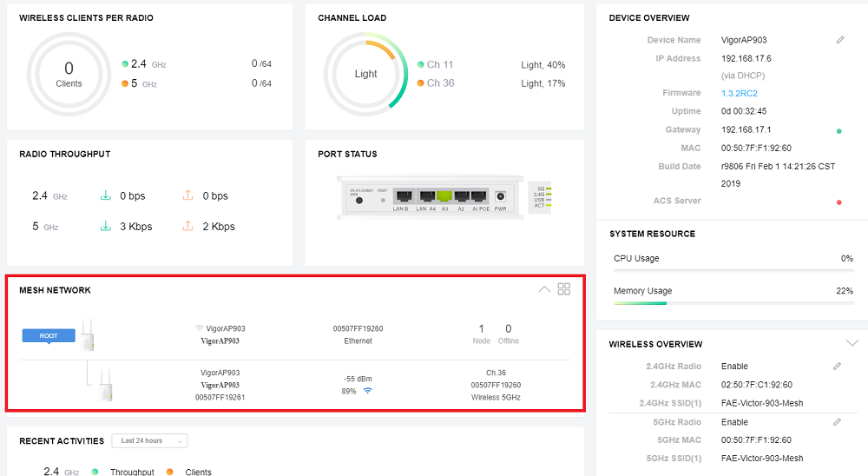Click the PWR power jack on device

[501, 196]
